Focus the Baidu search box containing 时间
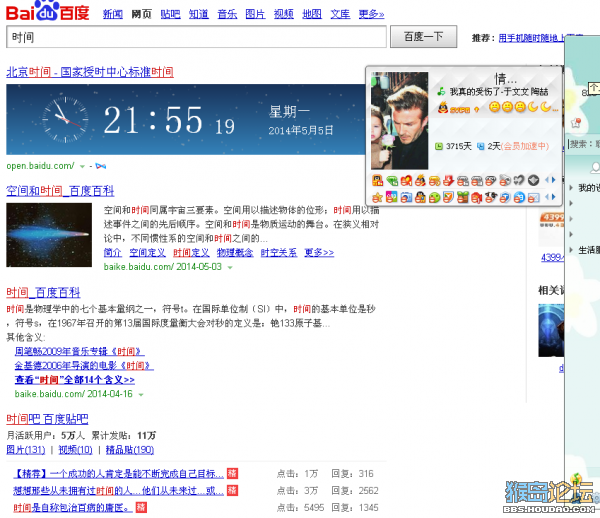Viewport: 600px width, 518px height. [196, 37]
